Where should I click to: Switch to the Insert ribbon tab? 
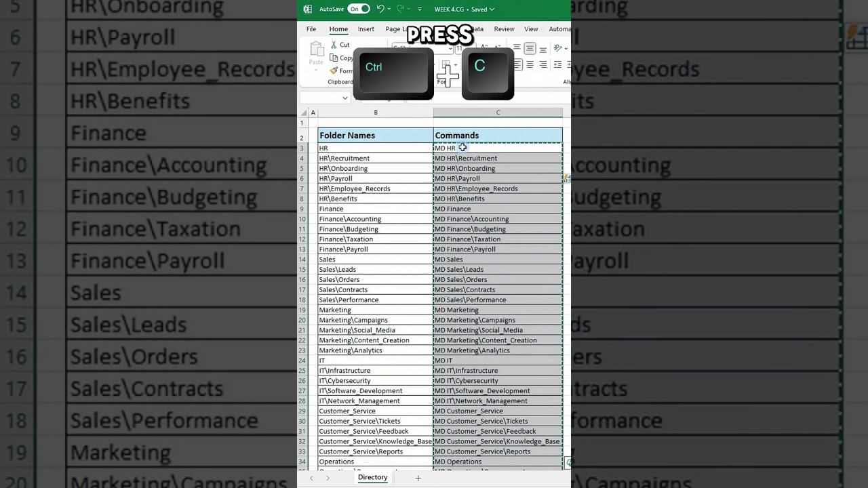point(366,28)
